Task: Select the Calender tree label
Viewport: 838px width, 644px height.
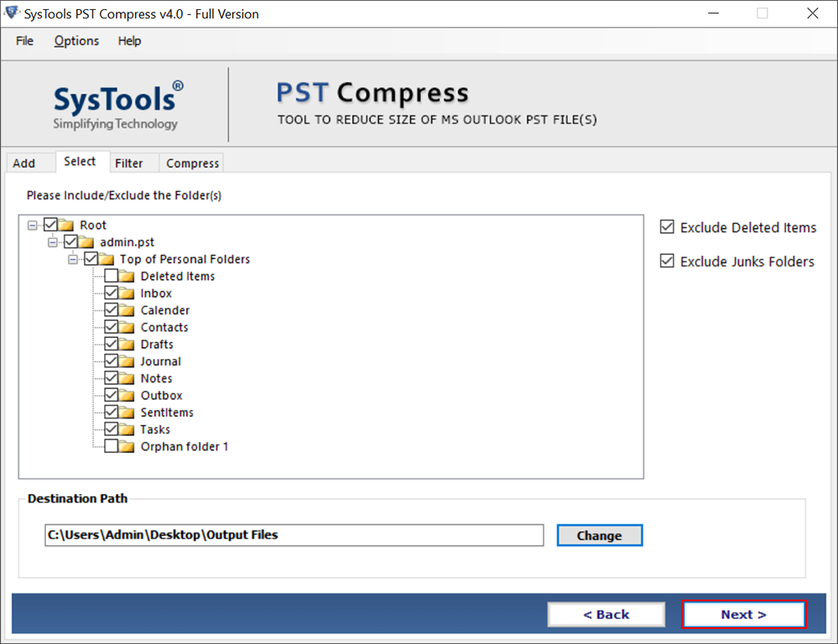Action: [x=164, y=310]
